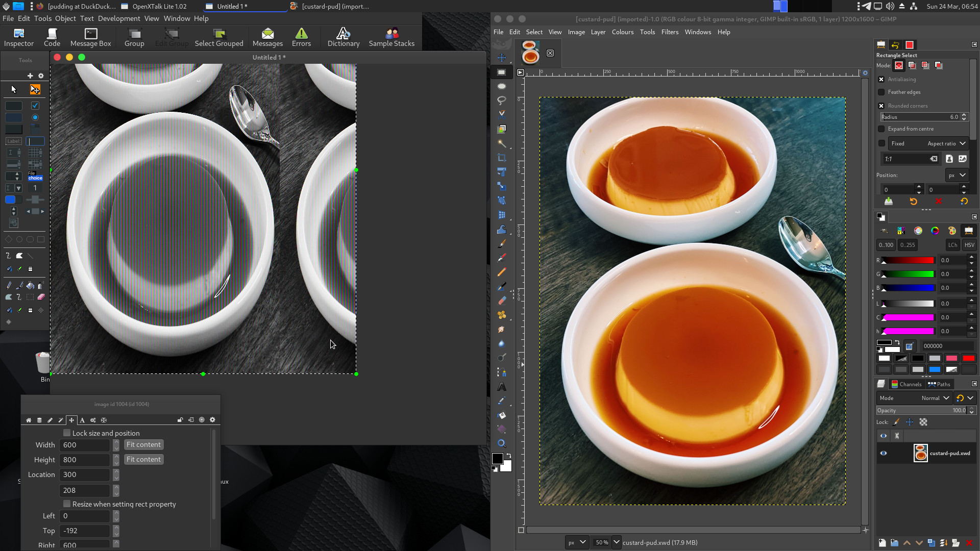Open the OpenXTalk Object menu
980x551 pixels.
pyautogui.click(x=65, y=18)
